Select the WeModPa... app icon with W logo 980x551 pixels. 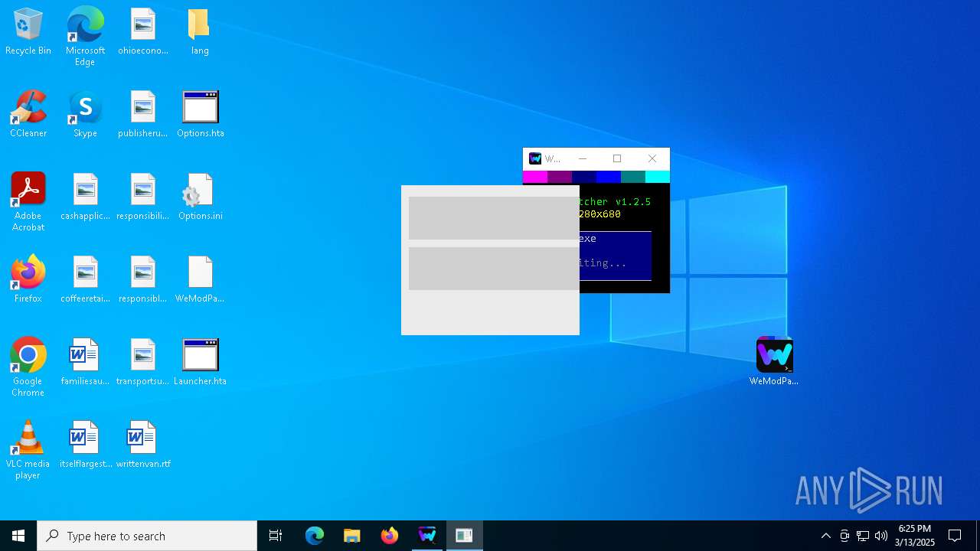(x=774, y=362)
